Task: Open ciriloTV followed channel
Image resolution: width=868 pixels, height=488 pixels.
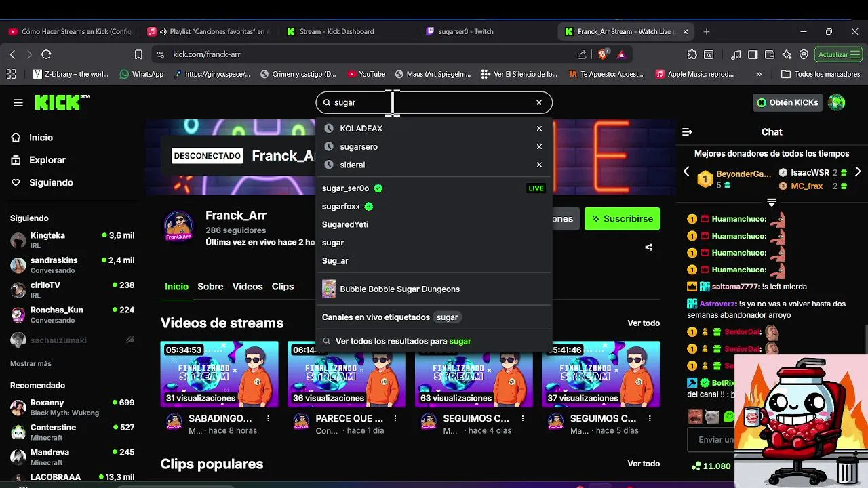Action: pyautogui.click(x=72, y=289)
